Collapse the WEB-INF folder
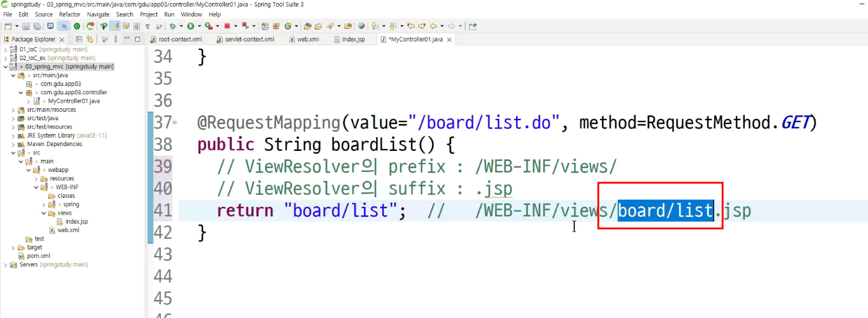The width and height of the screenshot is (868, 318). tap(35, 187)
